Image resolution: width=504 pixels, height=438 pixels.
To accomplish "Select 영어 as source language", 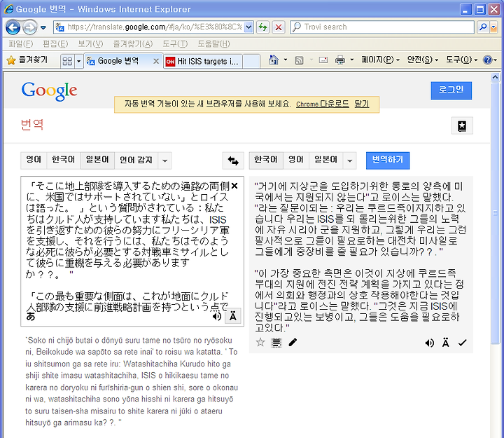I will pos(34,160).
